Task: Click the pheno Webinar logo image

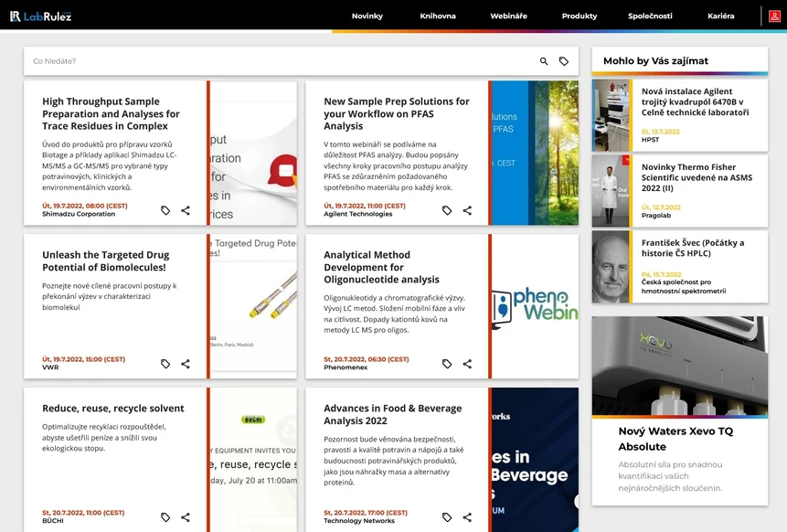Action: 535,306
